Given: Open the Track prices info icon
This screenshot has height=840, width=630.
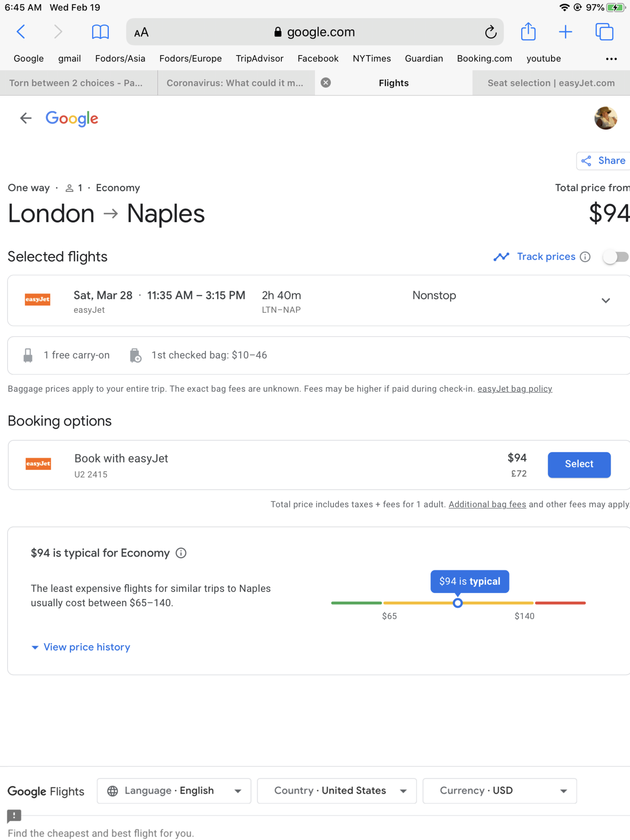Looking at the screenshot, I should tap(585, 257).
